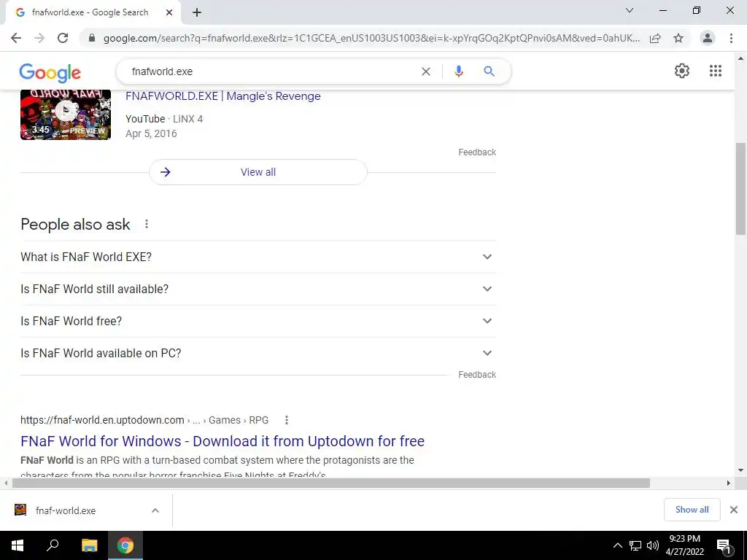
Task: Expand What is FNaF World EXE?
Action: pos(258,257)
